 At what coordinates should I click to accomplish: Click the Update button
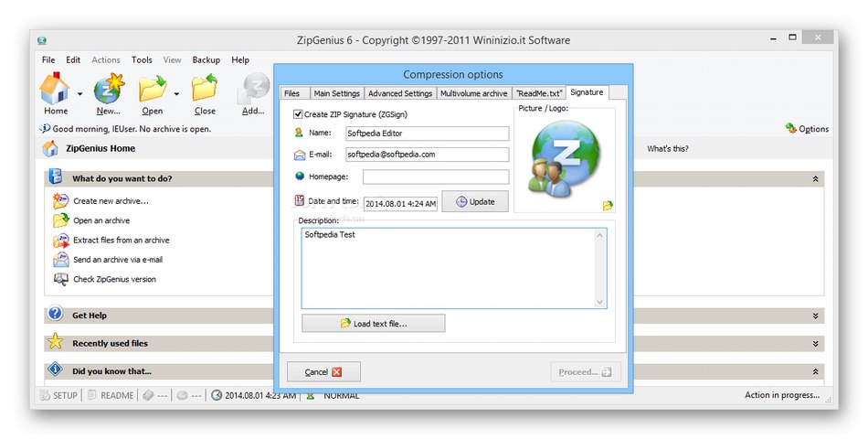tap(475, 202)
